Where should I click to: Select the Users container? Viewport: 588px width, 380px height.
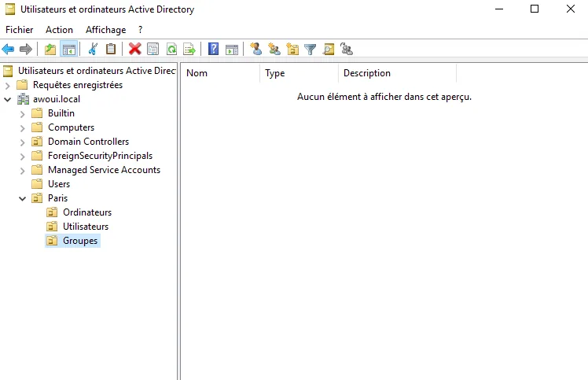click(x=59, y=184)
